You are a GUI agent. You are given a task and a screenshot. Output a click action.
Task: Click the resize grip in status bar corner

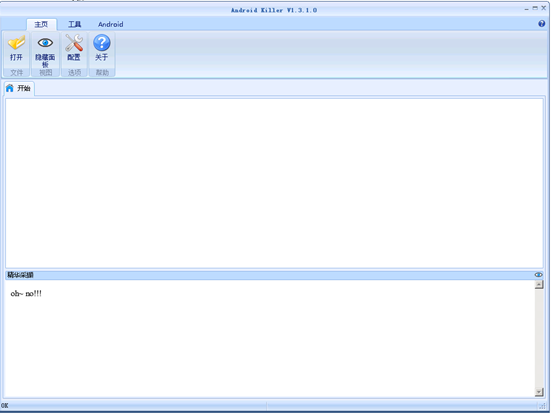541,406
